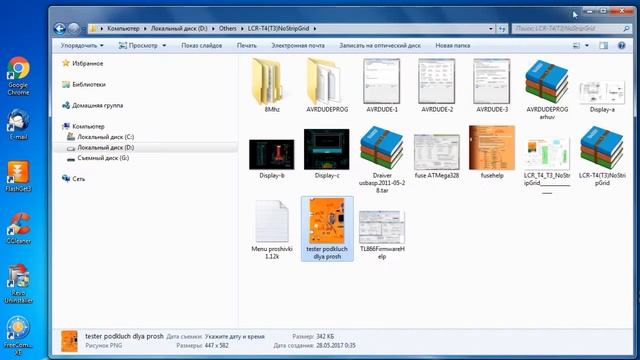Click Локальный диск (D:) in address path

[179, 29]
